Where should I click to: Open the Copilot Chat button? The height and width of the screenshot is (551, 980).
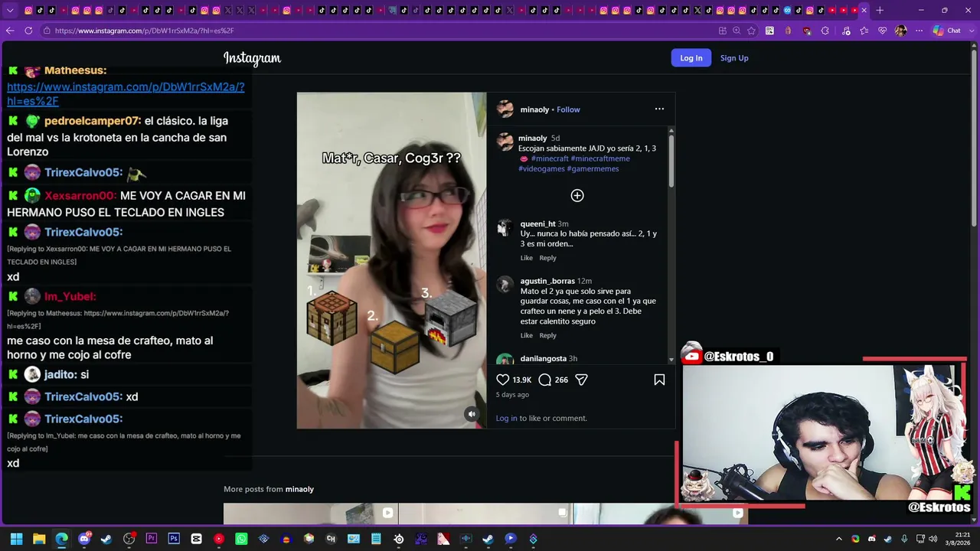click(x=947, y=31)
